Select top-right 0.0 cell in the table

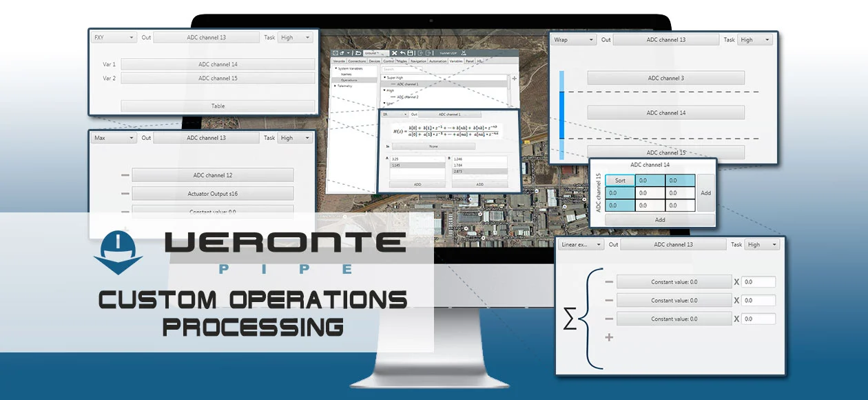point(680,181)
